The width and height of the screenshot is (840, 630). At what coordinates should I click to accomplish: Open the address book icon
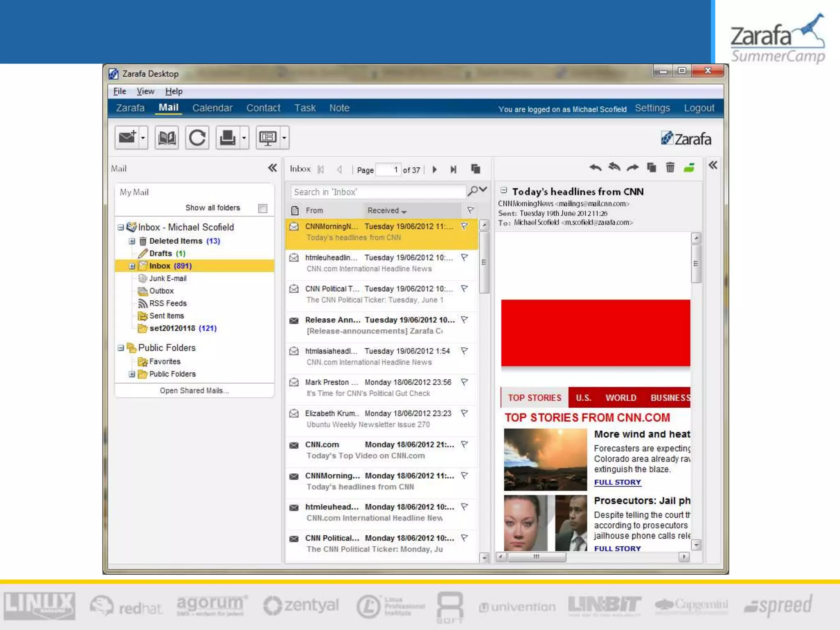click(167, 137)
